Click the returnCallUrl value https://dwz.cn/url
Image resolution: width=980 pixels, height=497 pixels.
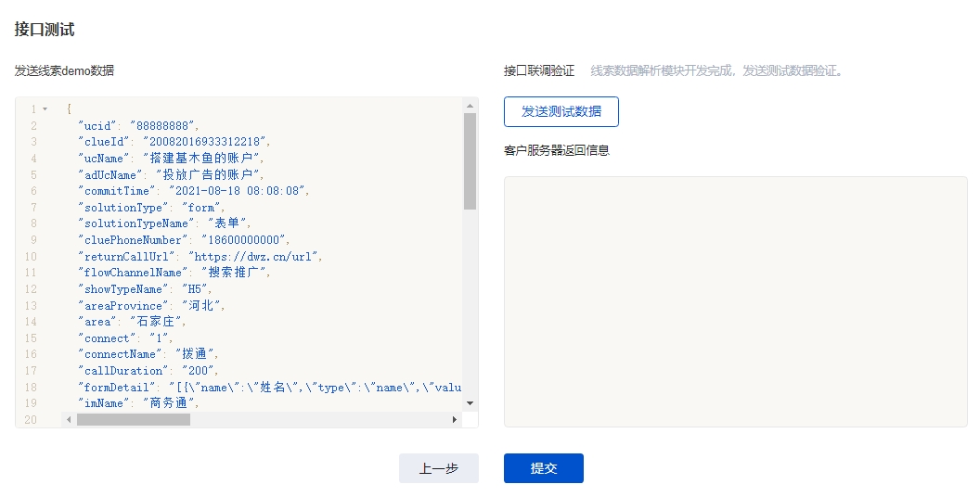[x=254, y=257]
